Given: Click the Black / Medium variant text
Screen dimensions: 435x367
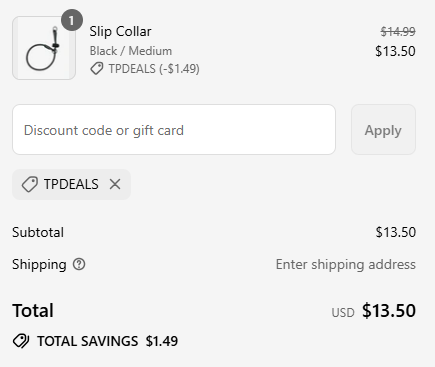Looking at the screenshot, I should (x=131, y=51).
